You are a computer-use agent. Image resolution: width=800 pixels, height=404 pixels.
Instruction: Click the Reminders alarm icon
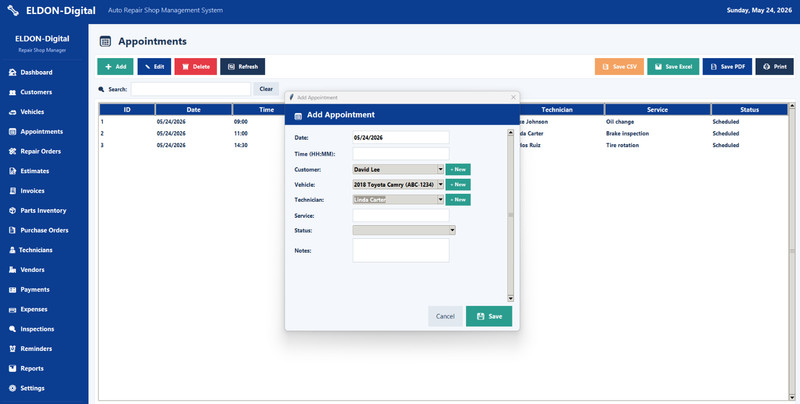click(x=13, y=349)
